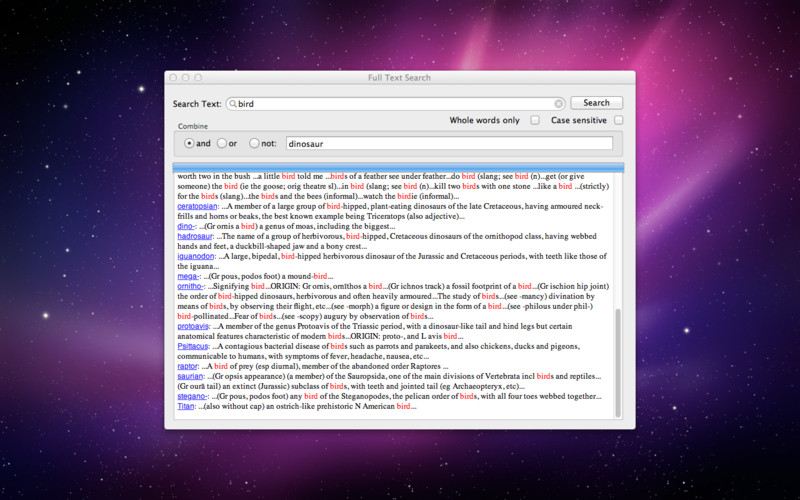Open the ceratopsian entry link
Viewport: 800px width, 500px height.
(x=197, y=206)
